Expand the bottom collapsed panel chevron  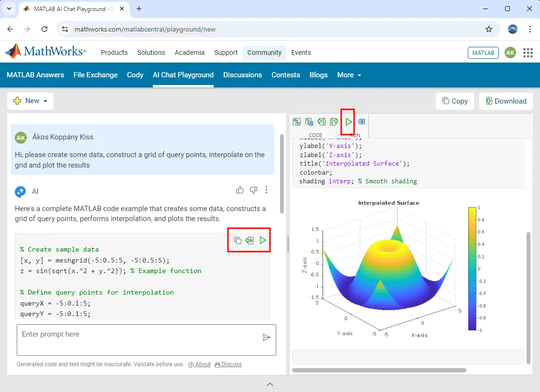[x=270, y=384]
